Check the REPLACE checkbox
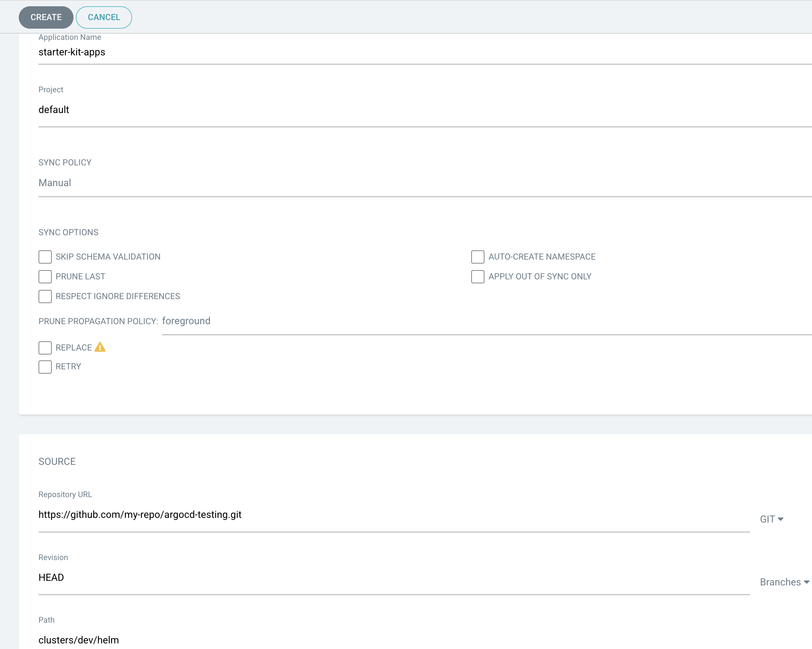812x649 pixels. 45,348
